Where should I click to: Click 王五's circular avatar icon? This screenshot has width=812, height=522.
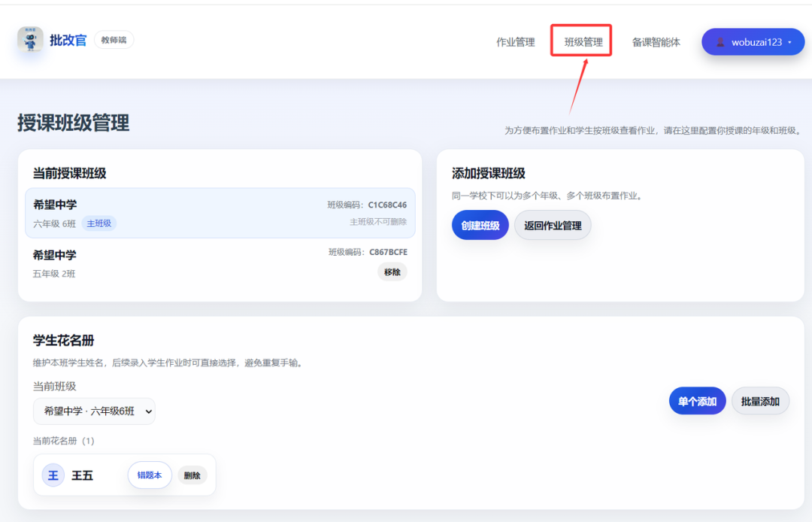51,475
